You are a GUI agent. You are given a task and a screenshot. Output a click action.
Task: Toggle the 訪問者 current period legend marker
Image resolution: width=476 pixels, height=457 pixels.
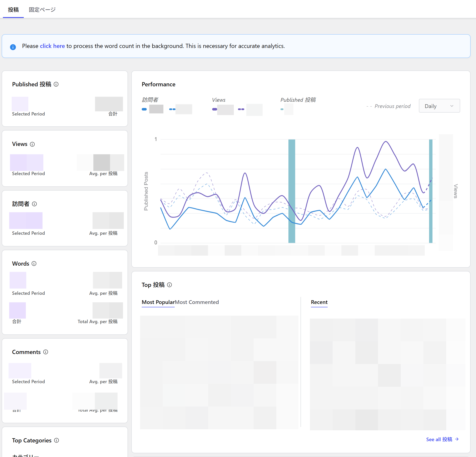pos(144,109)
